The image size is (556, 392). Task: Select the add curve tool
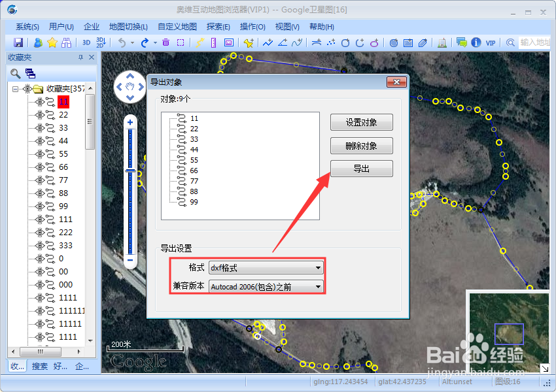coord(297,43)
